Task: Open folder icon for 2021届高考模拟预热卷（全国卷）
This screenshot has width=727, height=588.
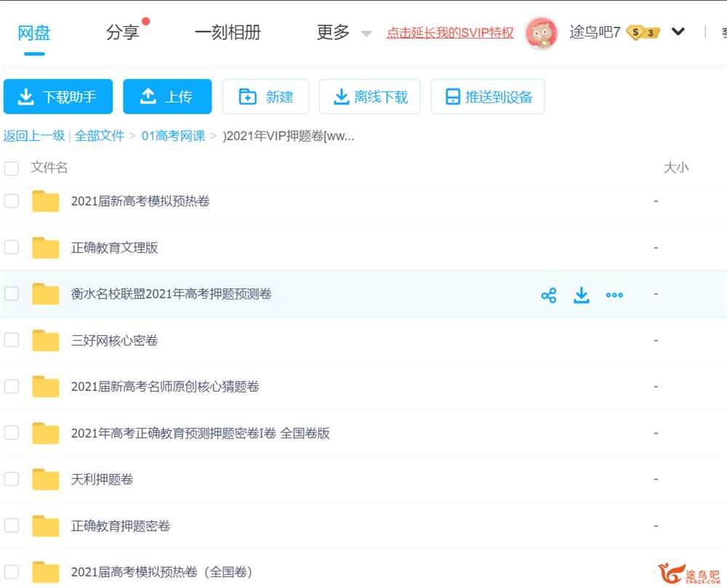Action: (x=45, y=572)
